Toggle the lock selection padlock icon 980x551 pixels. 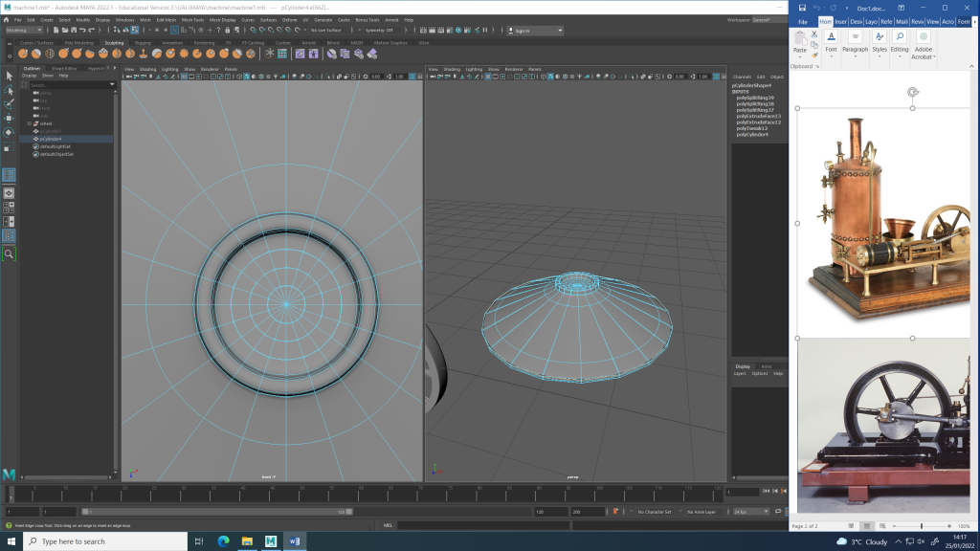click(x=228, y=30)
